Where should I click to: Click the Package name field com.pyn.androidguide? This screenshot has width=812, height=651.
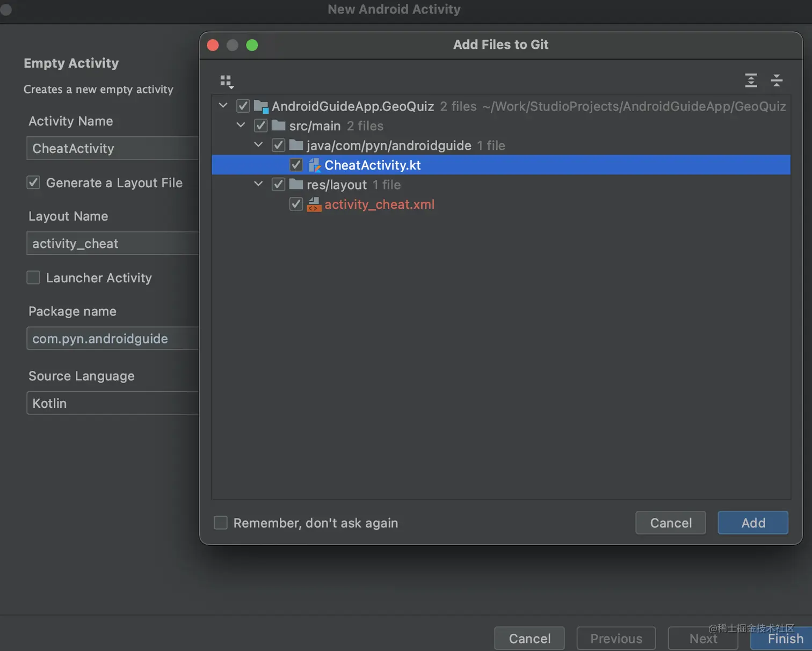pos(113,338)
